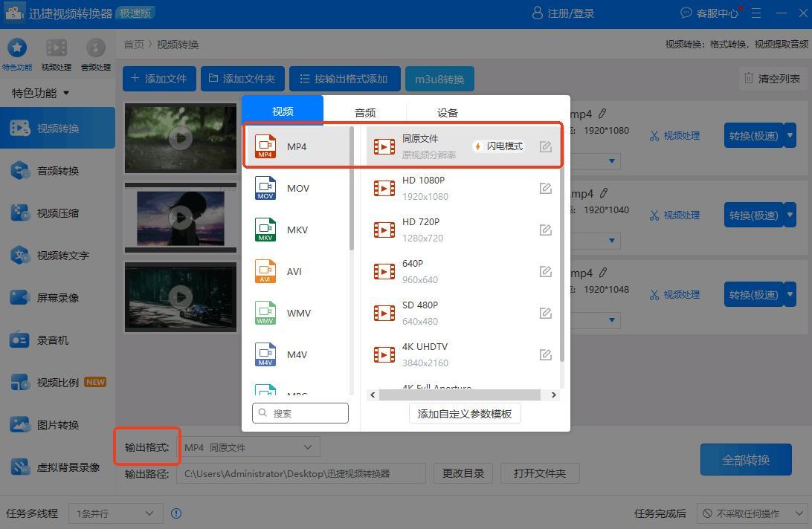This screenshot has width=812, height=529.
Task: Click the edit icon beside HD 1080P
Action: click(x=545, y=189)
